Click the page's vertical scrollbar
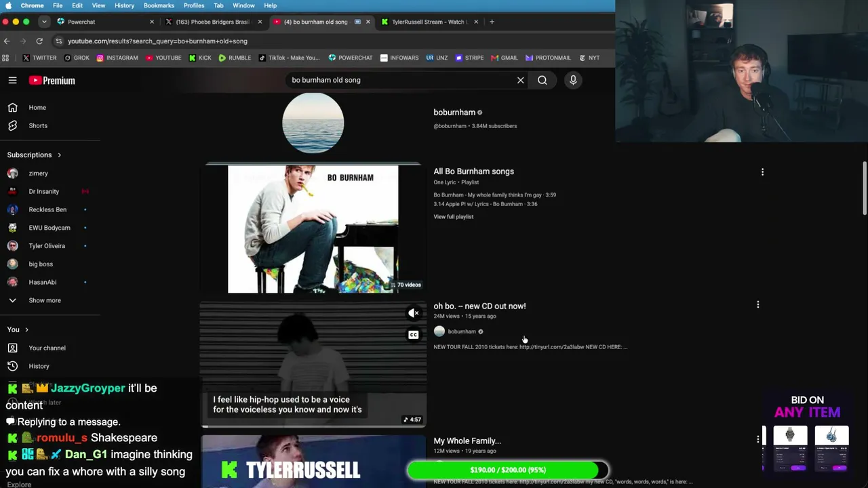 [x=864, y=190]
